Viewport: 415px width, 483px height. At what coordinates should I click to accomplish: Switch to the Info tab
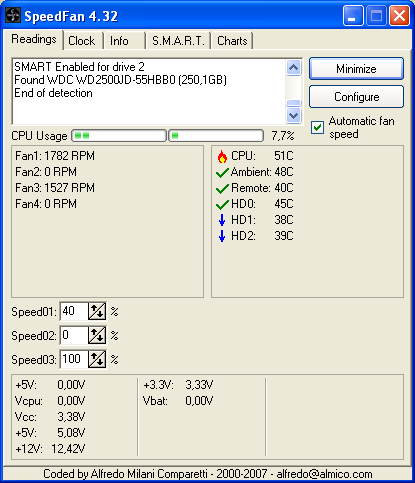coord(125,41)
